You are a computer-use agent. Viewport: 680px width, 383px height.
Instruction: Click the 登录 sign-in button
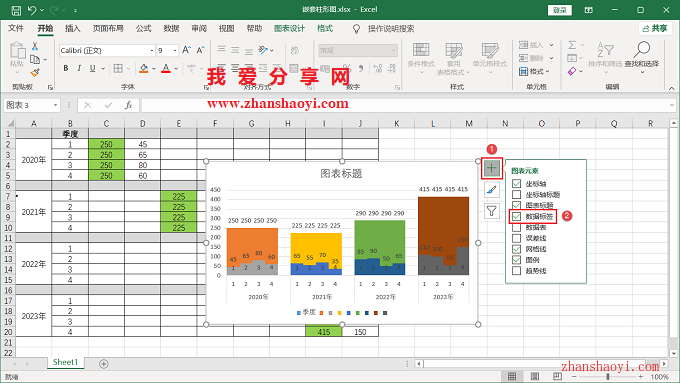560,10
